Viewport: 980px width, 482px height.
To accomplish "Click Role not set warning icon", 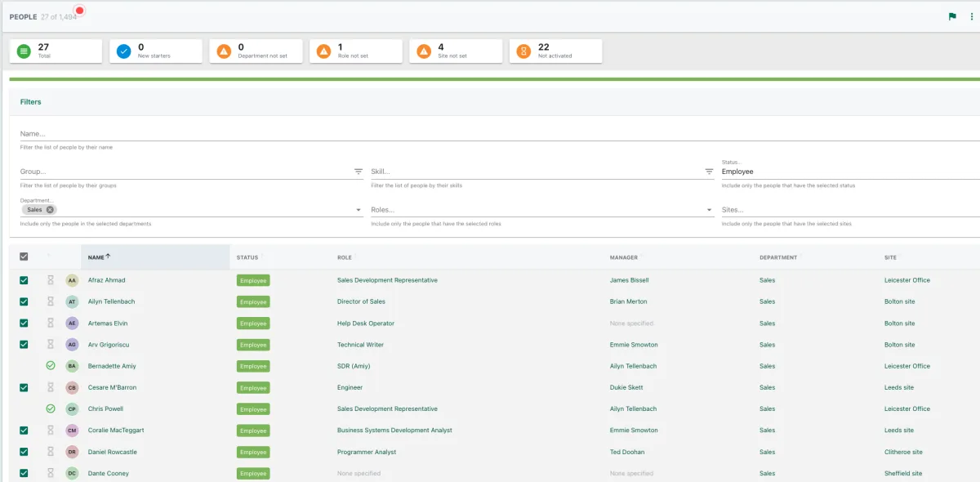I will coord(323,51).
